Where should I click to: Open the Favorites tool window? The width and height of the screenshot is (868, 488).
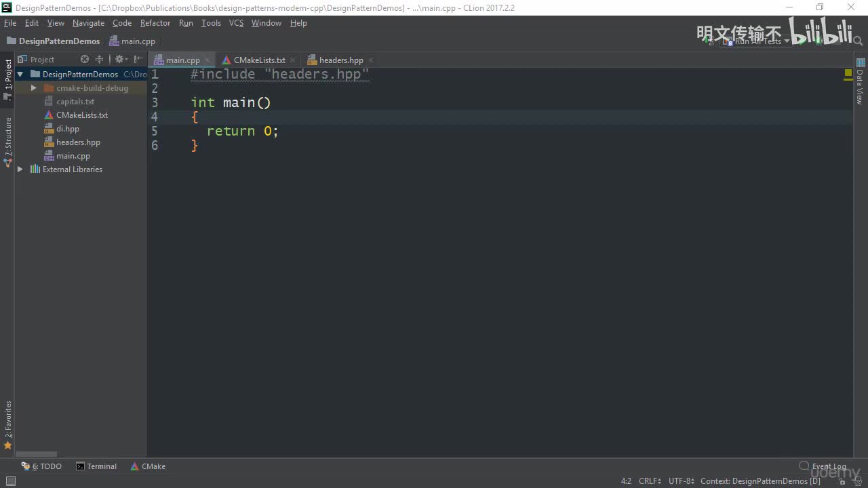click(x=8, y=425)
